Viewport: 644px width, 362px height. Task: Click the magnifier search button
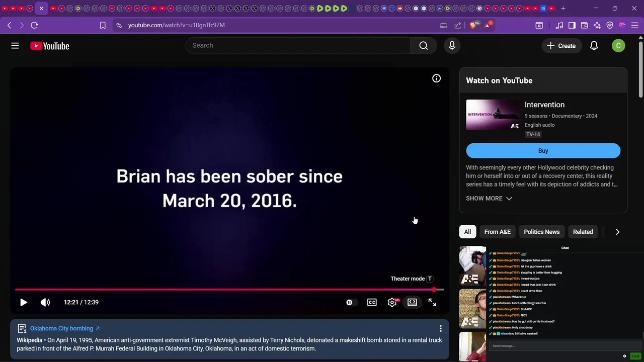coord(424,46)
